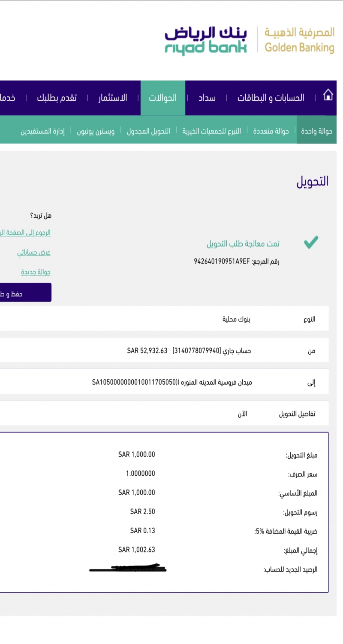
Task: Click the reference number 942640190951A9EF
Action: click(x=222, y=261)
